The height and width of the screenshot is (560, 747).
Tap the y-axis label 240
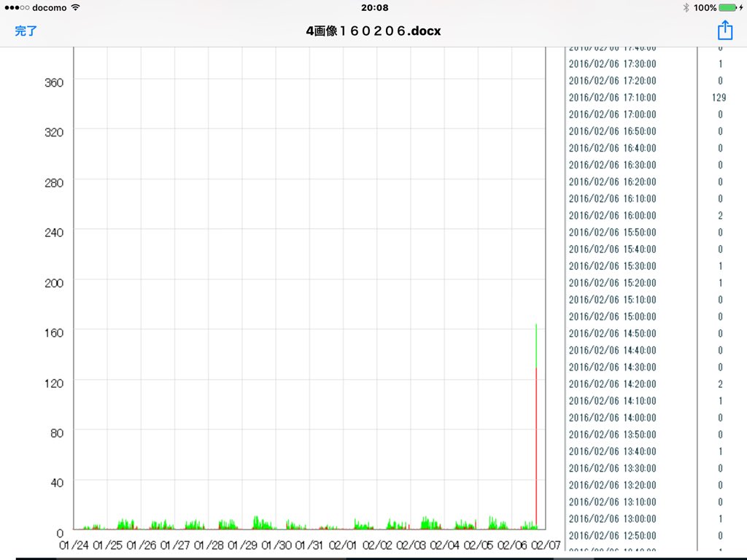tap(54, 233)
